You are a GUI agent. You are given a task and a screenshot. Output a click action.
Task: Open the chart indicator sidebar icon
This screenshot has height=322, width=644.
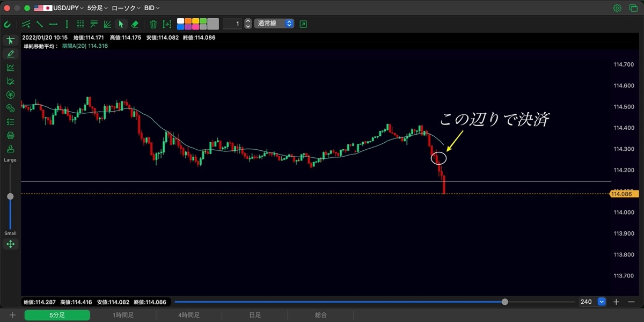[x=10, y=68]
